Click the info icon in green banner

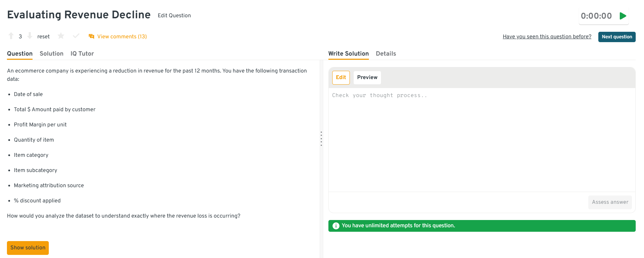pyautogui.click(x=336, y=226)
